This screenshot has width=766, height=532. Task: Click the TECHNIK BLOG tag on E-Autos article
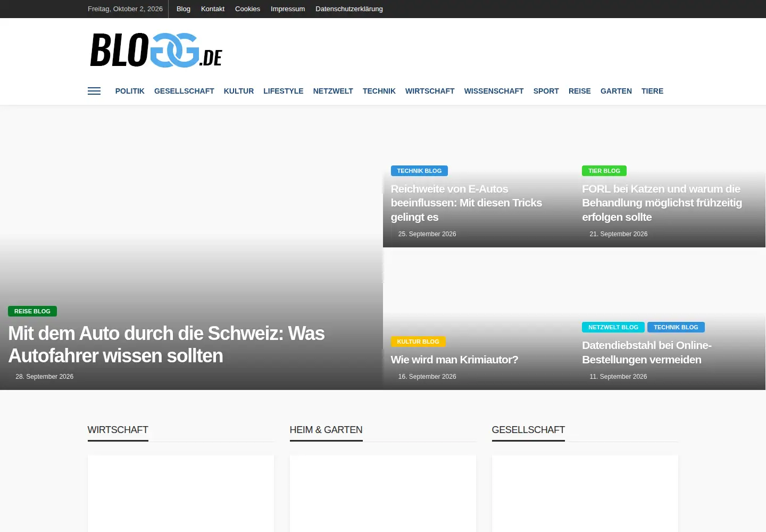(x=419, y=171)
